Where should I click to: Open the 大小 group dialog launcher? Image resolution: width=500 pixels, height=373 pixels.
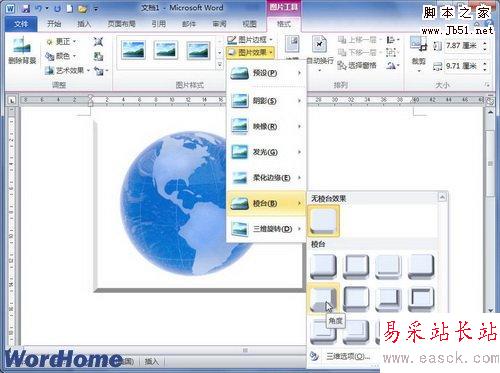[487, 85]
